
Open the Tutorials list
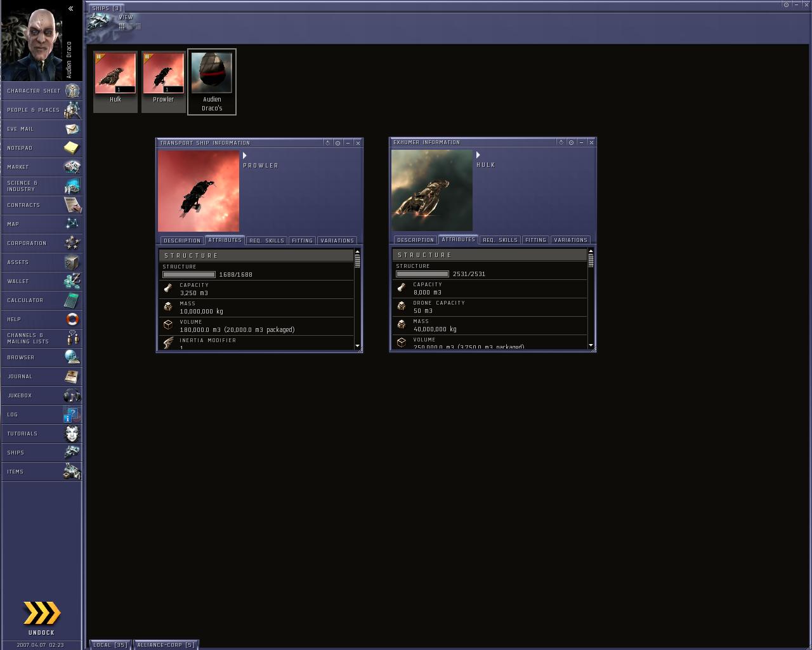[x=41, y=434]
